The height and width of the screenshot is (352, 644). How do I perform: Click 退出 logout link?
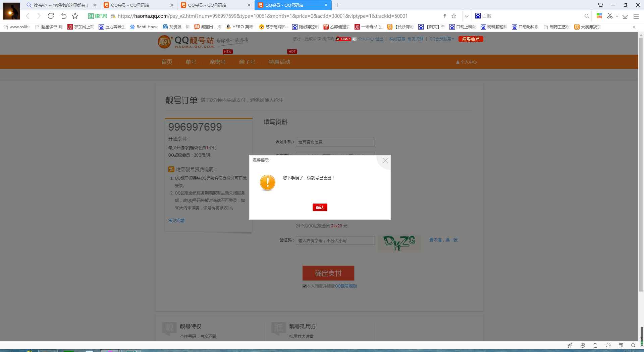[x=379, y=39]
